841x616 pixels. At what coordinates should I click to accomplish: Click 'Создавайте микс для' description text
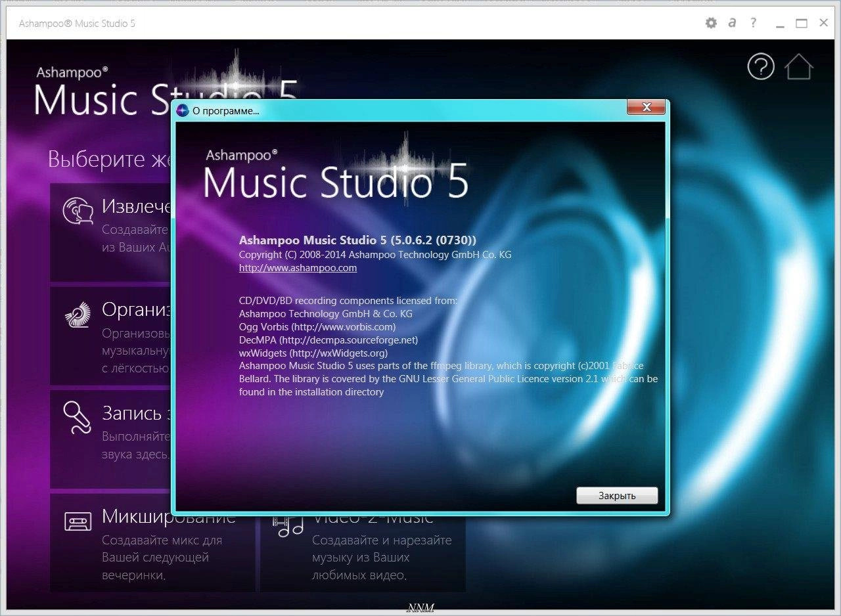point(162,540)
